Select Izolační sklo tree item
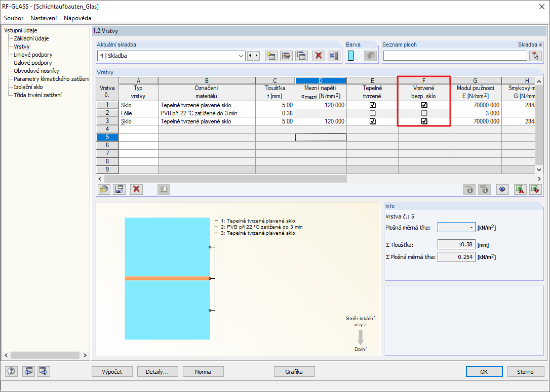 click(28, 87)
